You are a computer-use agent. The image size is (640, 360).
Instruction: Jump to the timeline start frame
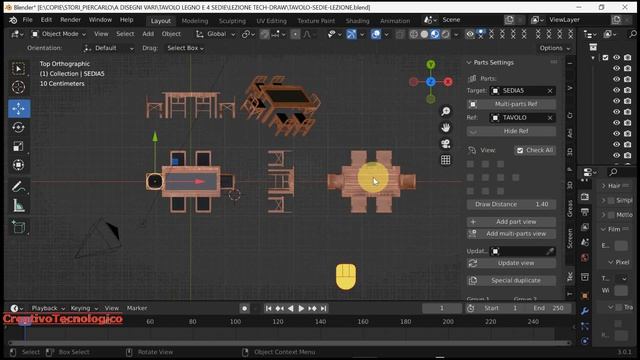[x=268, y=309]
